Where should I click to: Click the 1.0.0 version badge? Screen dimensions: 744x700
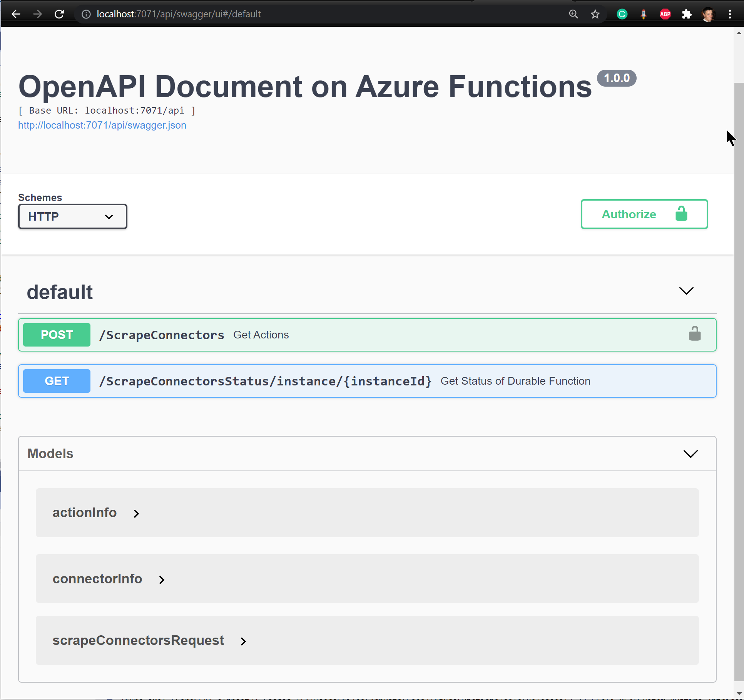(x=617, y=78)
